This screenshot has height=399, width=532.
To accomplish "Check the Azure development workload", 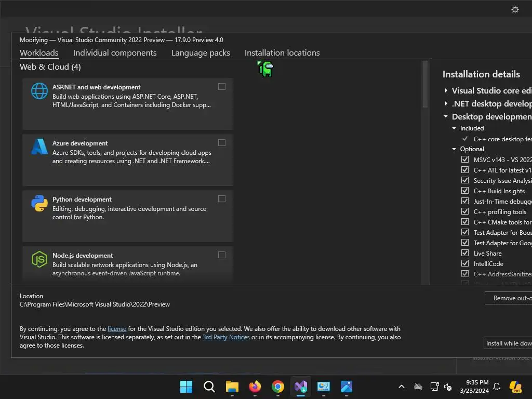I will tap(221, 142).
